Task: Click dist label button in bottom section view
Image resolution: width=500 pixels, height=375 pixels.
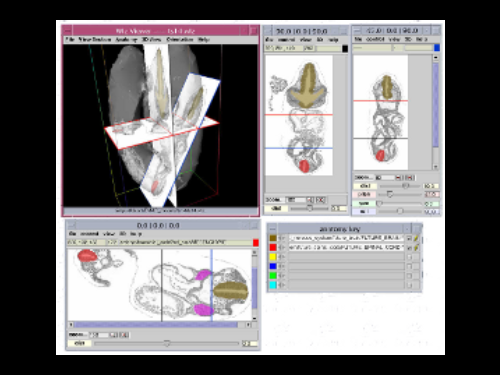Action: (79, 343)
